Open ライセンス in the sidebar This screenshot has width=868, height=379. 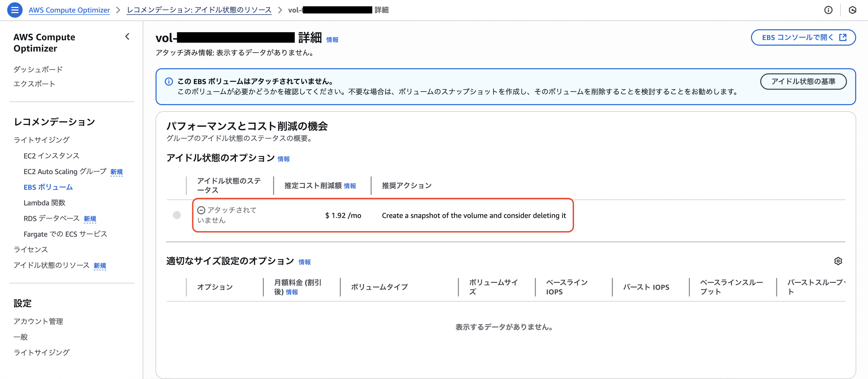[31, 250]
